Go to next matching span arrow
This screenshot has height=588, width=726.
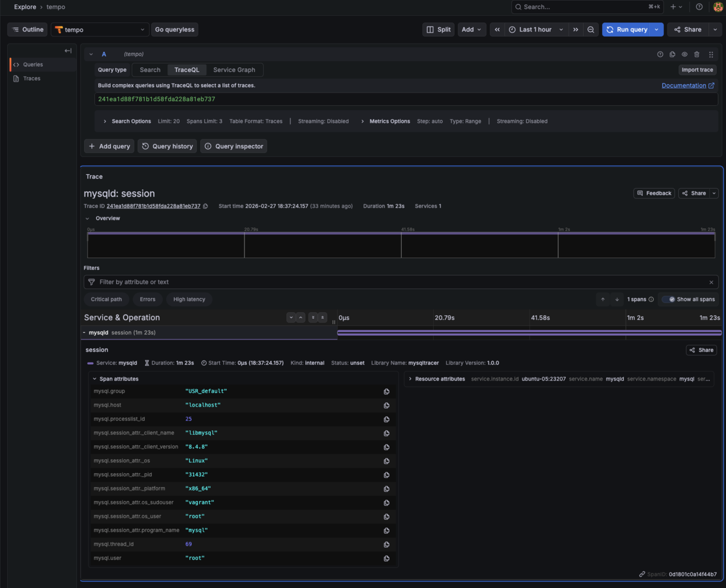point(616,299)
